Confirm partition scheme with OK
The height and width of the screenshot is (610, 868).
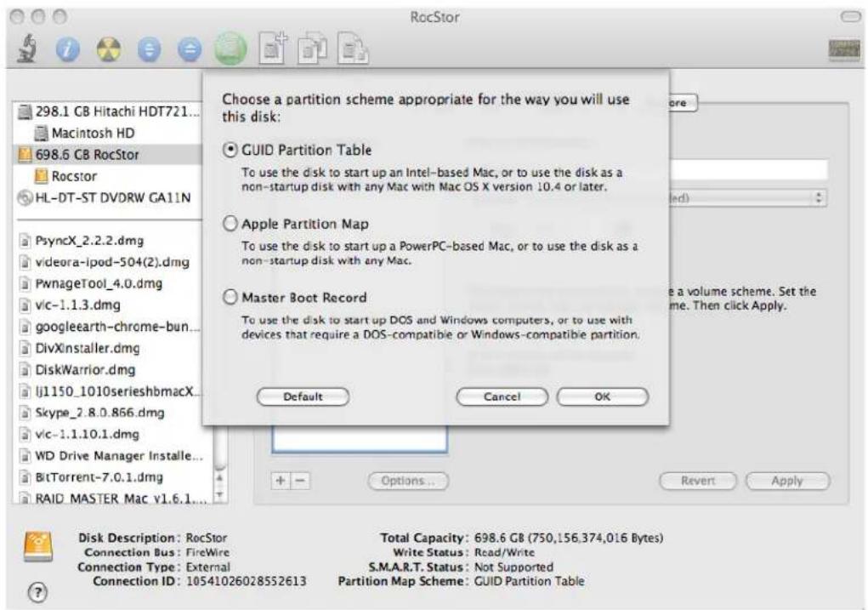pos(602,396)
